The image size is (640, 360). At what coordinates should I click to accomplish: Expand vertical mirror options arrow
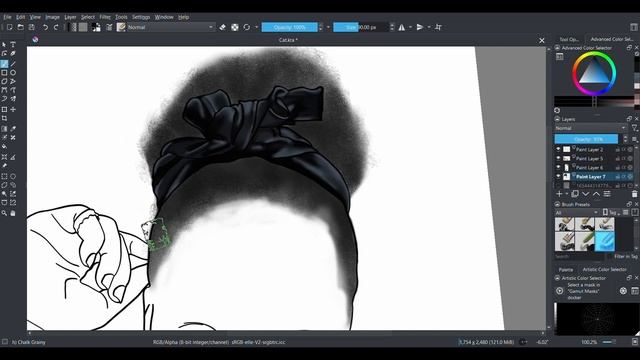(429, 27)
